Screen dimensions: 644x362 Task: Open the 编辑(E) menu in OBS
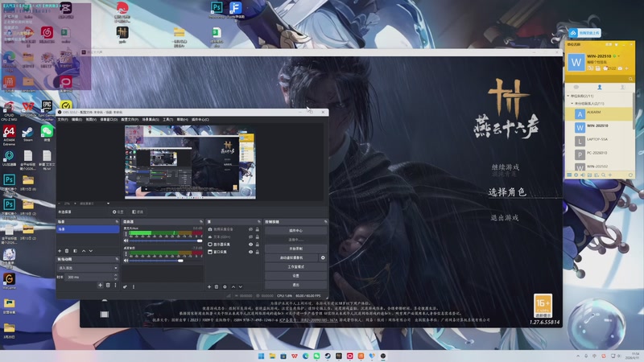(76, 119)
